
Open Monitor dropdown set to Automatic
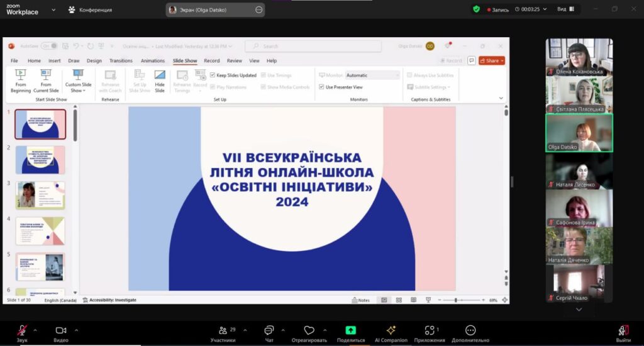tap(372, 75)
